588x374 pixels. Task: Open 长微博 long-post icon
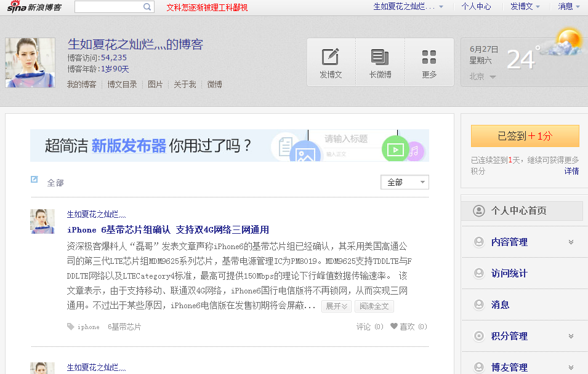point(380,57)
